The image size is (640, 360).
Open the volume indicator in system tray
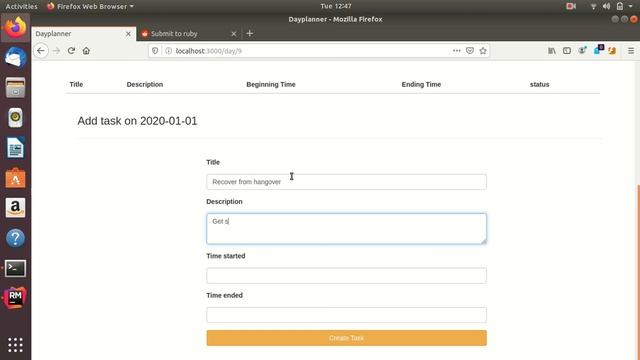pos(607,6)
